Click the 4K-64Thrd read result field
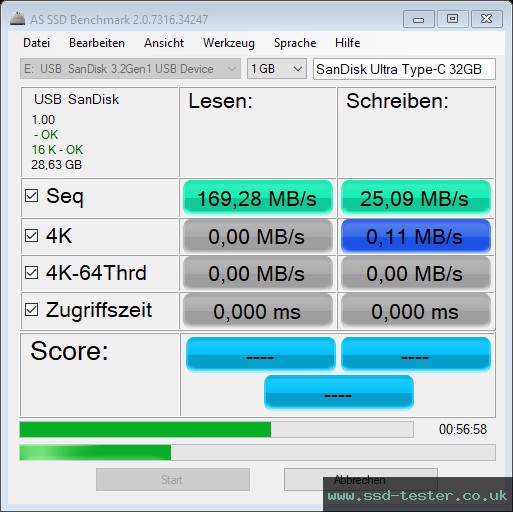 [x=258, y=273]
